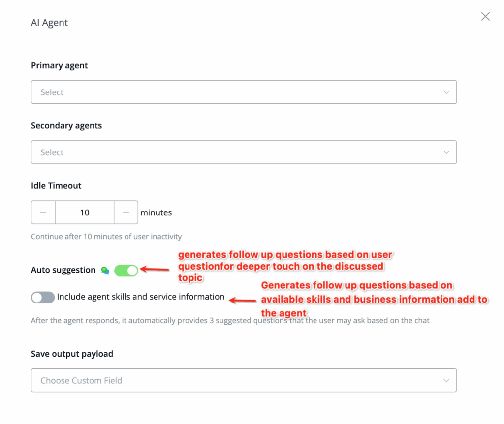Click the AI Agent dialog title

coord(50,23)
